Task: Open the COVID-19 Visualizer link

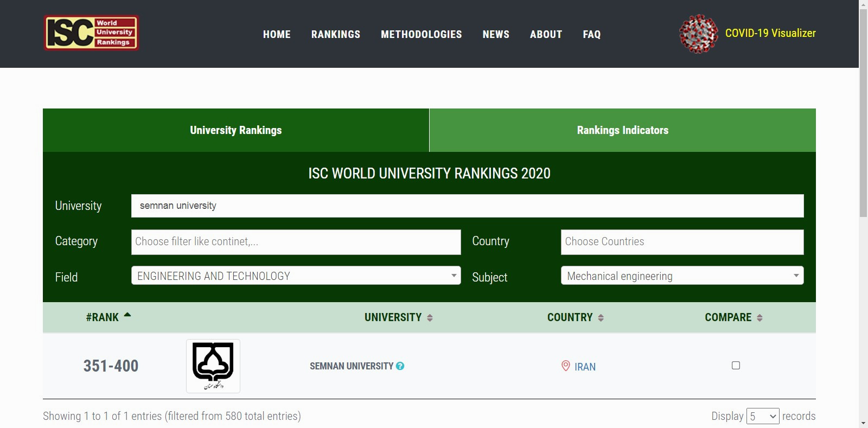Action: [x=770, y=33]
